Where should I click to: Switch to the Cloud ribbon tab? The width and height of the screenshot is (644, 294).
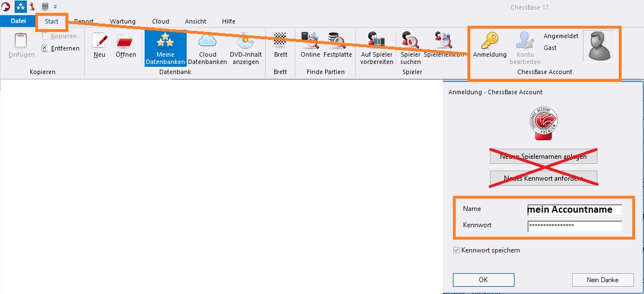pyautogui.click(x=160, y=21)
